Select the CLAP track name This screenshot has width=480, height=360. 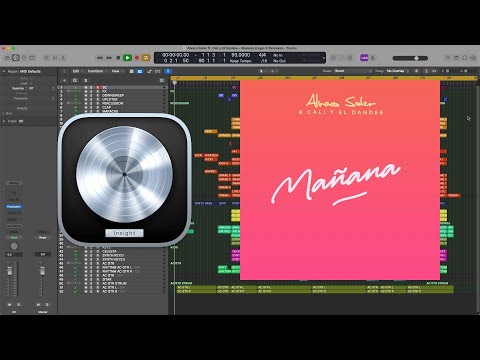[107, 107]
